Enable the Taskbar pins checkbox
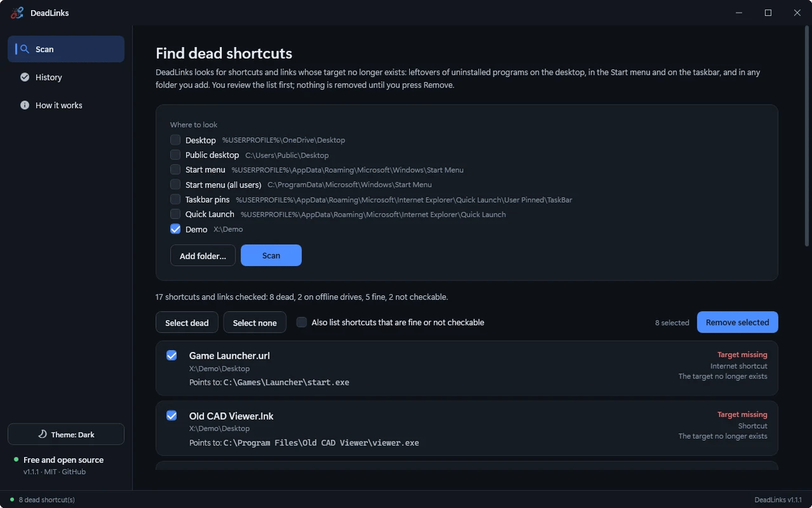The width and height of the screenshot is (812, 508). [175, 199]
